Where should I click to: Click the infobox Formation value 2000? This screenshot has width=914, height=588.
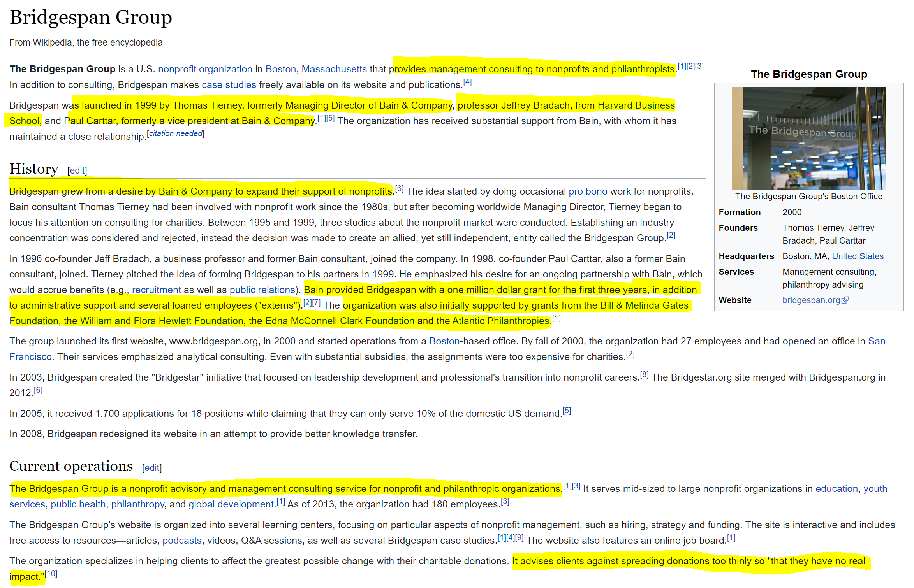(x=792, y=212)
